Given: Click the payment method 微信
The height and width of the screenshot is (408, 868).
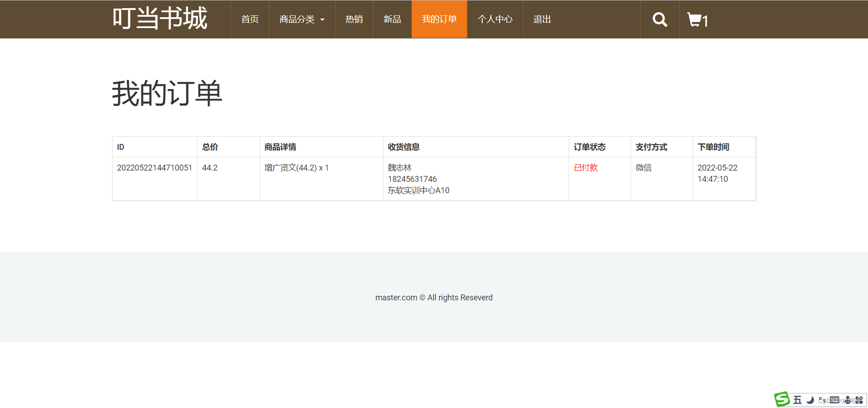Looking at the screenshot, I should click(x=644, y=168).
